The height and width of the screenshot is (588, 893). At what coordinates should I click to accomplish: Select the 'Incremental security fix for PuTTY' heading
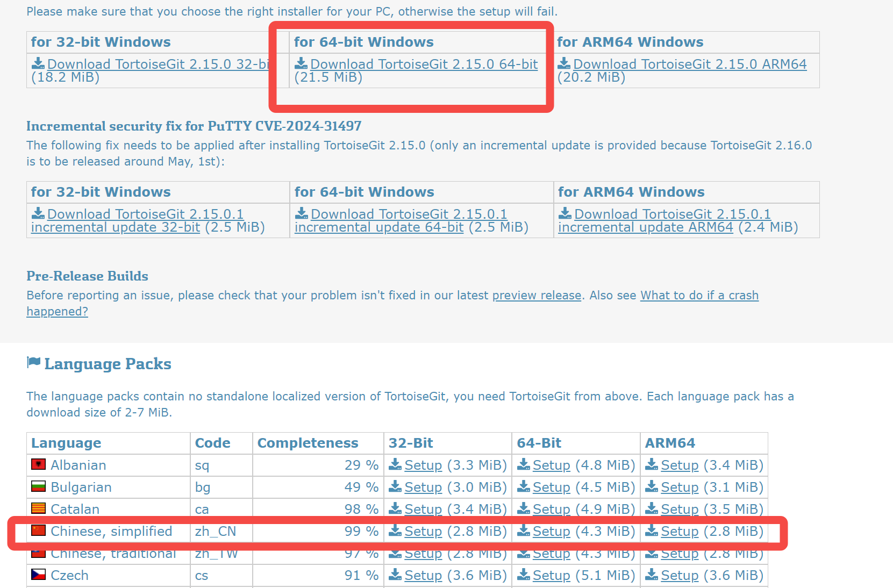tap(194, 126)
